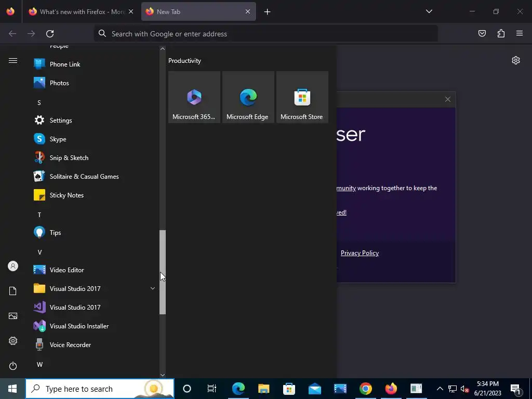Open Mail from the taskbar
Viewport: 532px width, 399px height.
click(314, 389)
